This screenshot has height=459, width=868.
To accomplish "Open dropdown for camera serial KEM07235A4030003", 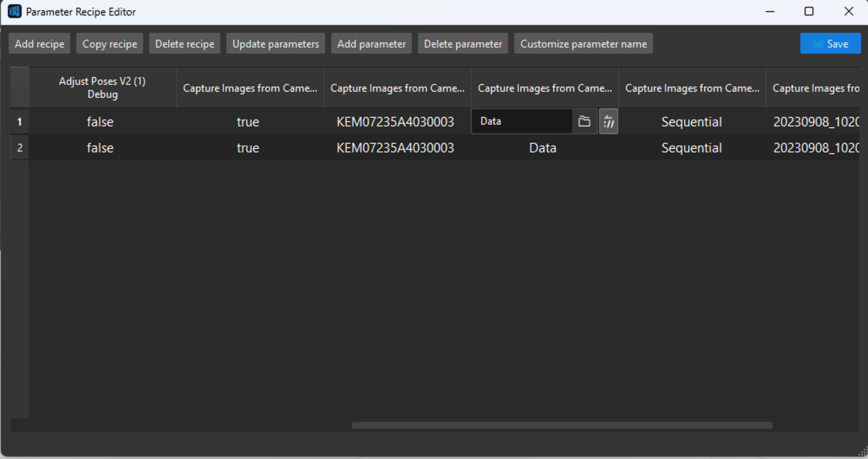I will click(x=395, y=122).
